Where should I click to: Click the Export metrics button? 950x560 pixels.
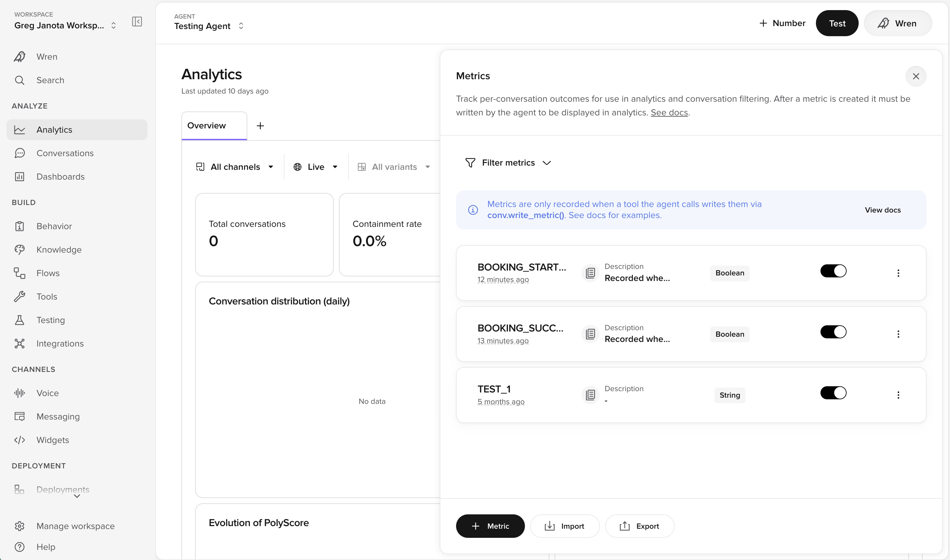(x=639, y=526)
